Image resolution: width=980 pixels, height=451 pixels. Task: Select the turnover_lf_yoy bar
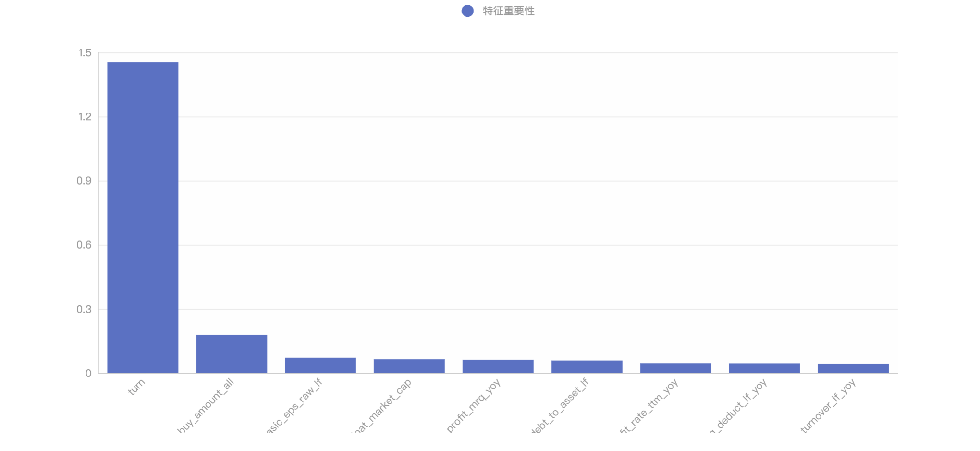click(x=854, y=369)
